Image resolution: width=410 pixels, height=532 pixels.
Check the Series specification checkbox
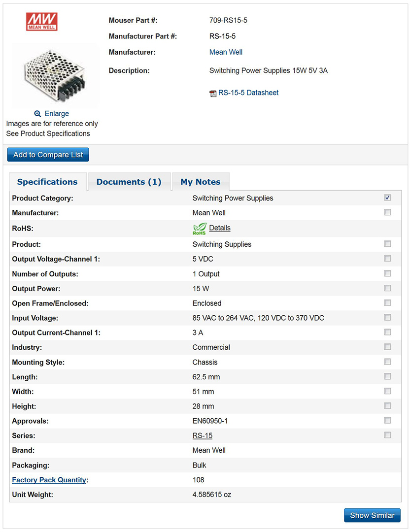(x=387, y=435)
